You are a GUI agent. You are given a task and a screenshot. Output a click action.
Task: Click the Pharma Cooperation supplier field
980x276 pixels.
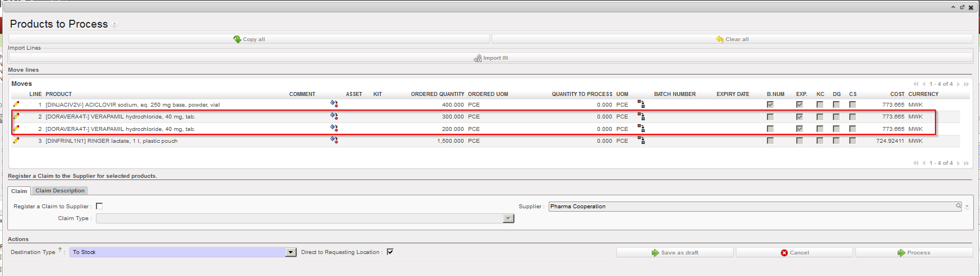pos(750,207)
